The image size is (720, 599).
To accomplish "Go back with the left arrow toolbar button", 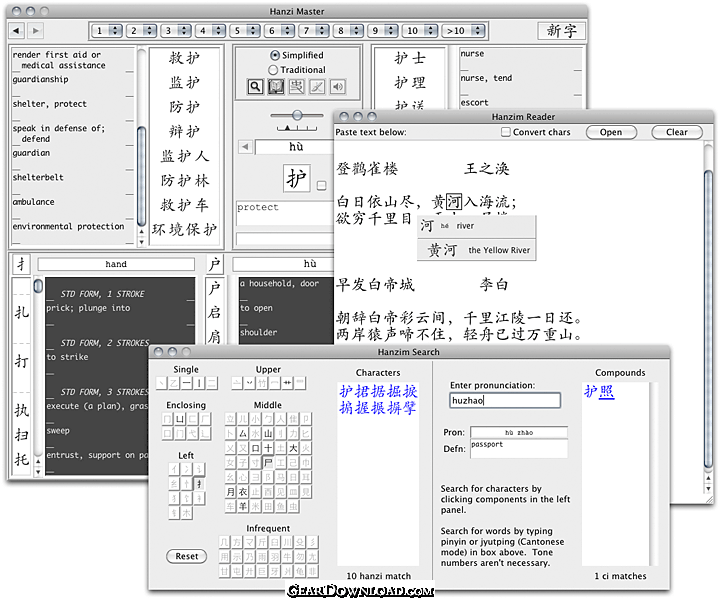I will click(17, 31).
